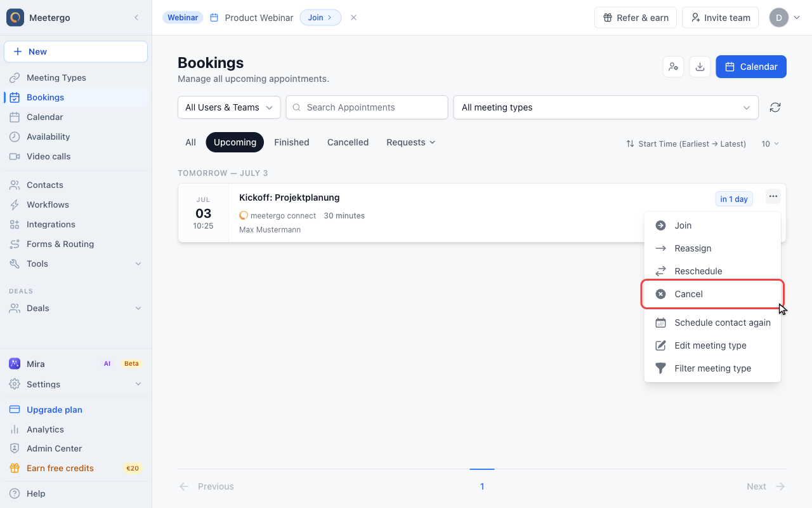Click the refresh bookings icon
The height and width of the screenshot is (508, 812).
pyautogui.click(x=775, y=107)
